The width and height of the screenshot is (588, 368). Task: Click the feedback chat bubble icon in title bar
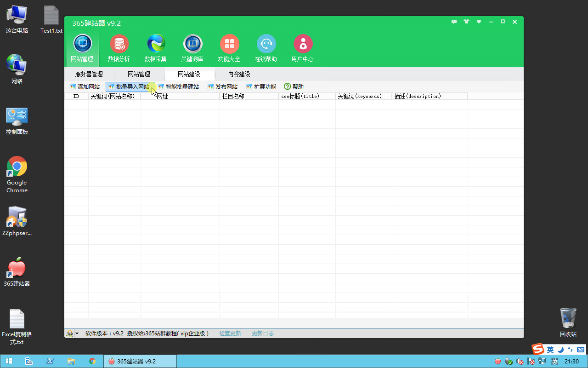pyautogui.click(x=454, y=22)
